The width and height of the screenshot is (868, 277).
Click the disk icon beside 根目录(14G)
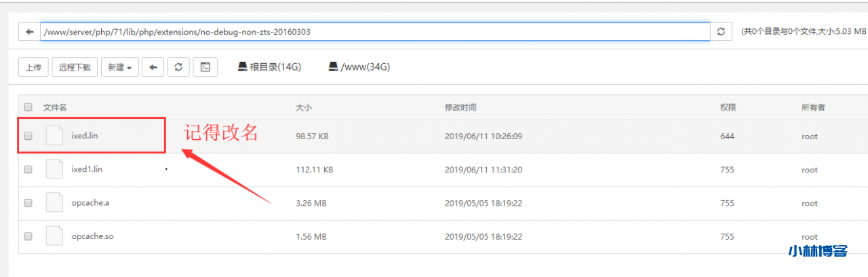point(242,67)
